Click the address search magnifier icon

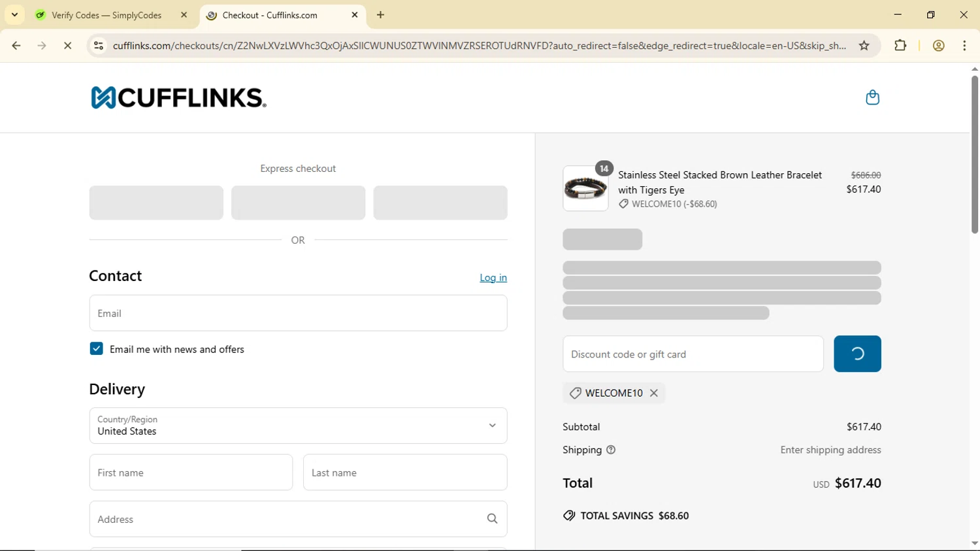[493, 519]
